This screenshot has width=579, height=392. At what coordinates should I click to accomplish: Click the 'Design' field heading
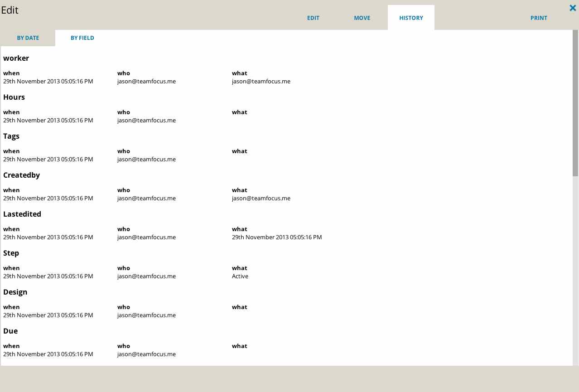[x=15, y=292]
